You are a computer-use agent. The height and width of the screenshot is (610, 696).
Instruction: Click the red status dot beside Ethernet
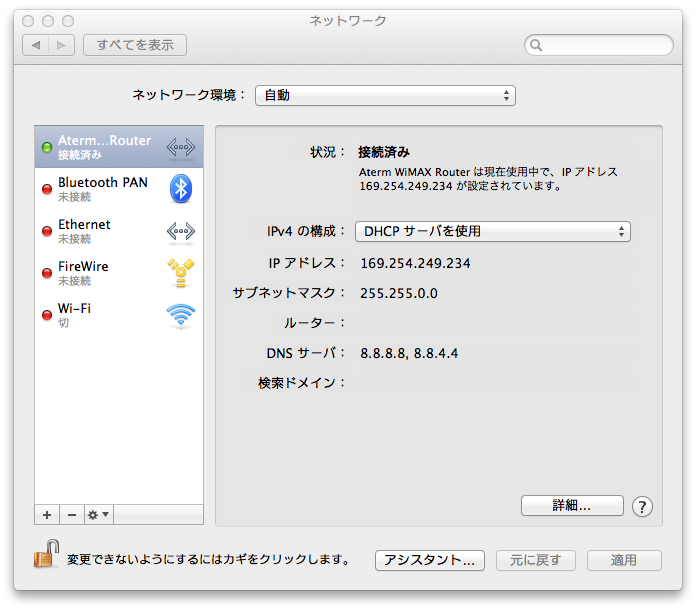(47, 231)
